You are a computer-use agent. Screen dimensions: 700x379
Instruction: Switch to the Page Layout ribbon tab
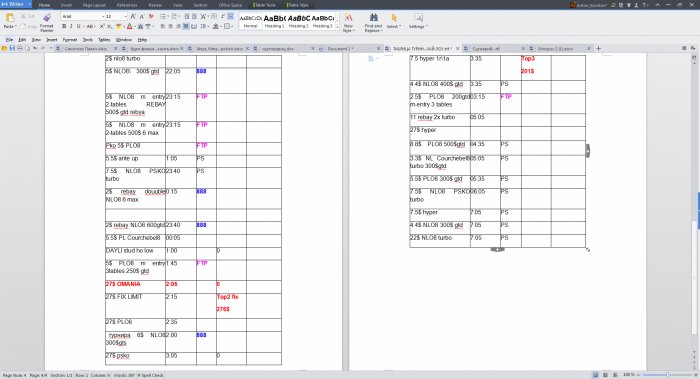pos(94,5)
